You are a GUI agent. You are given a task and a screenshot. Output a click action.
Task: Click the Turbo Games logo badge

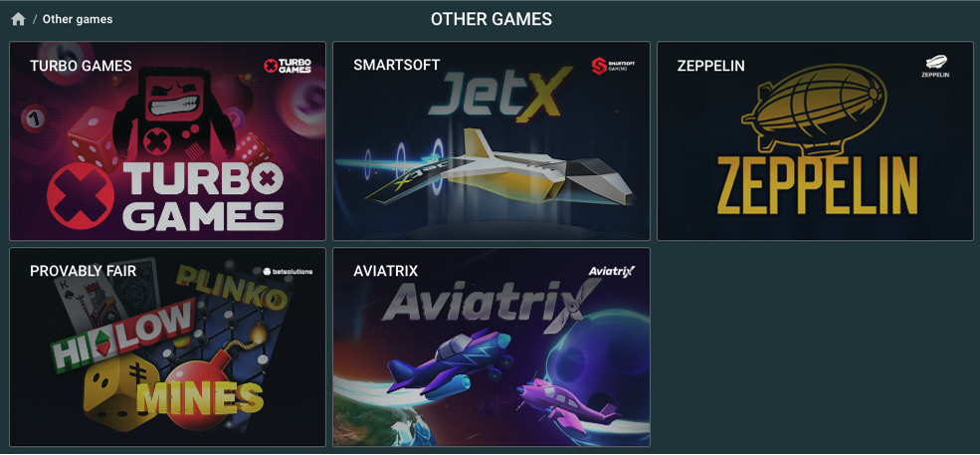pos(288,66)
